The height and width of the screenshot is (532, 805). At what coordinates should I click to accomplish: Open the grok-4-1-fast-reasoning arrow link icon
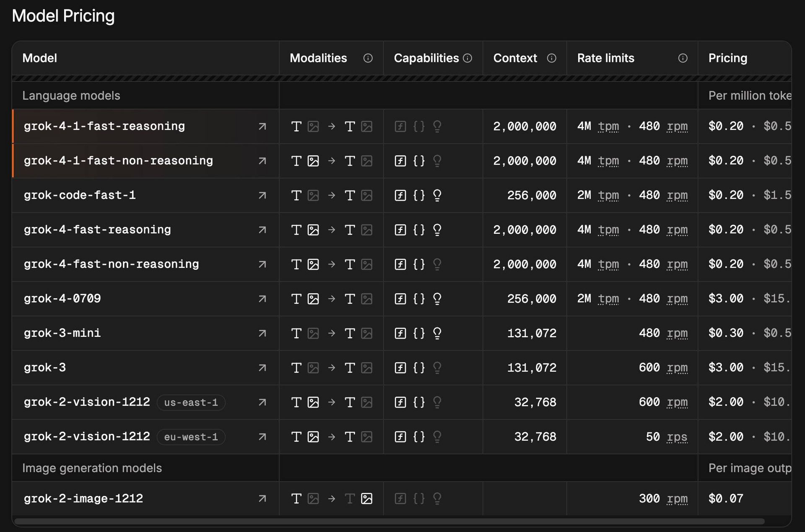click(262, 127)
